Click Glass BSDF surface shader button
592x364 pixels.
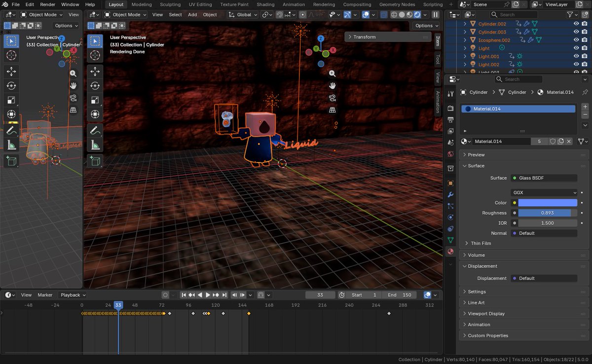[544, 178]
